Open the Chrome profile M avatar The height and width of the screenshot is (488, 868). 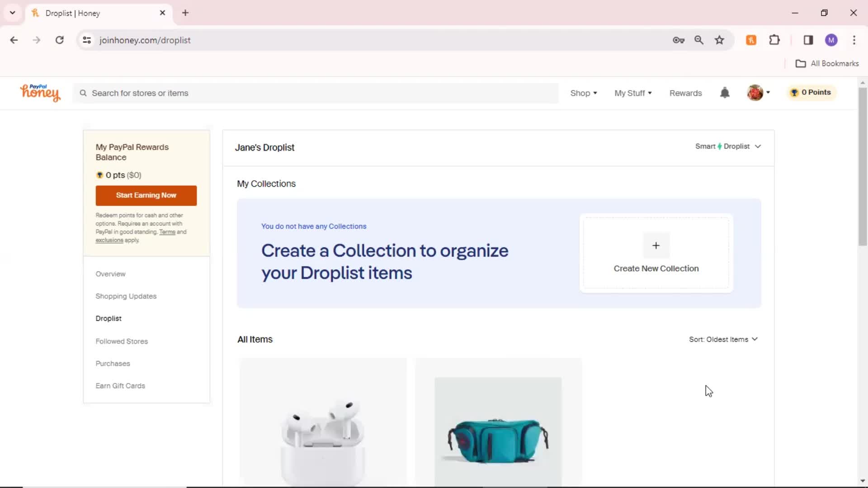click(x=831, y=40)
